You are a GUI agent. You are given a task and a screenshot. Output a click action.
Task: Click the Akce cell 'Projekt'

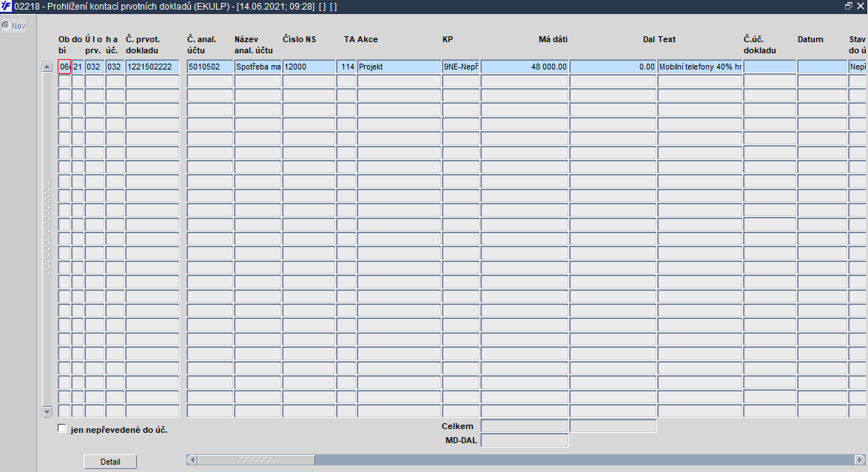point(399,67)
